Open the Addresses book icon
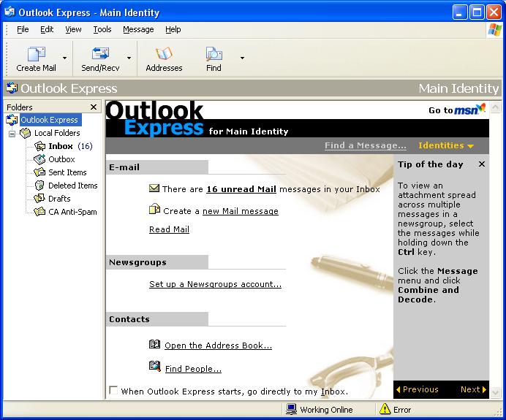506x420 pixels. point(164,53)
